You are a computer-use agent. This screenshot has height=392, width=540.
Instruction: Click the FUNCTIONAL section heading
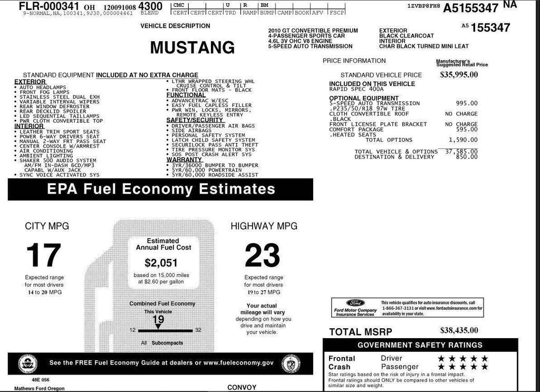(186, 95)
